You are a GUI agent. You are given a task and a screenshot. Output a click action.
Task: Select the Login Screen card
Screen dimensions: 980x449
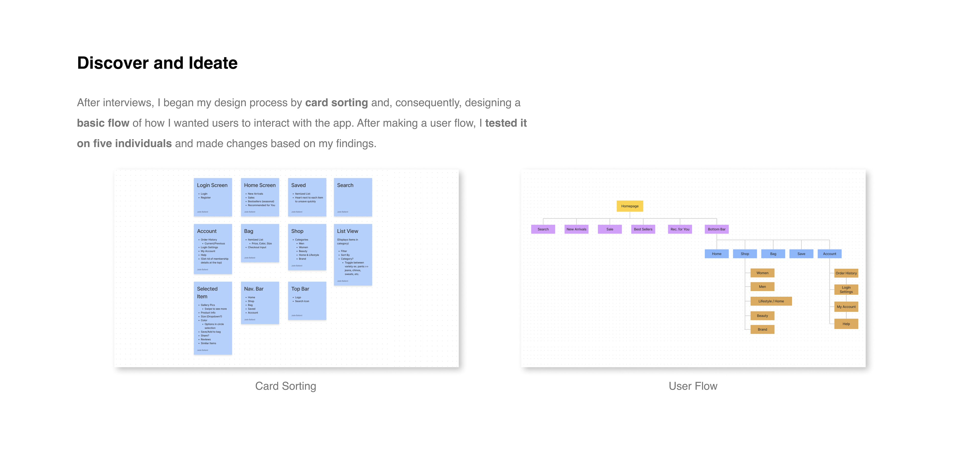(x=213, y=197)
